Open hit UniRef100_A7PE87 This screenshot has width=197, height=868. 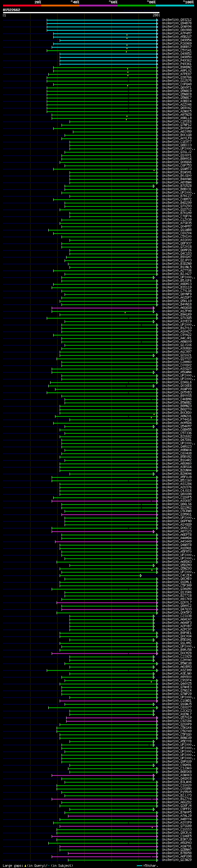176,74
